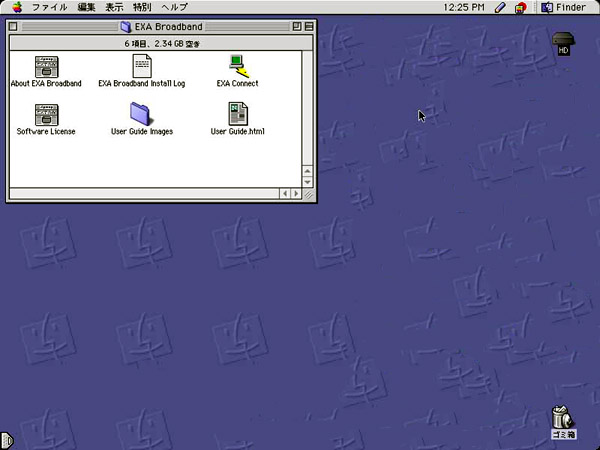Click the Trash (ゴミ箱) icon on desktop
The image size is (600, 450).
pyautogui.click(x=563, y=418)
